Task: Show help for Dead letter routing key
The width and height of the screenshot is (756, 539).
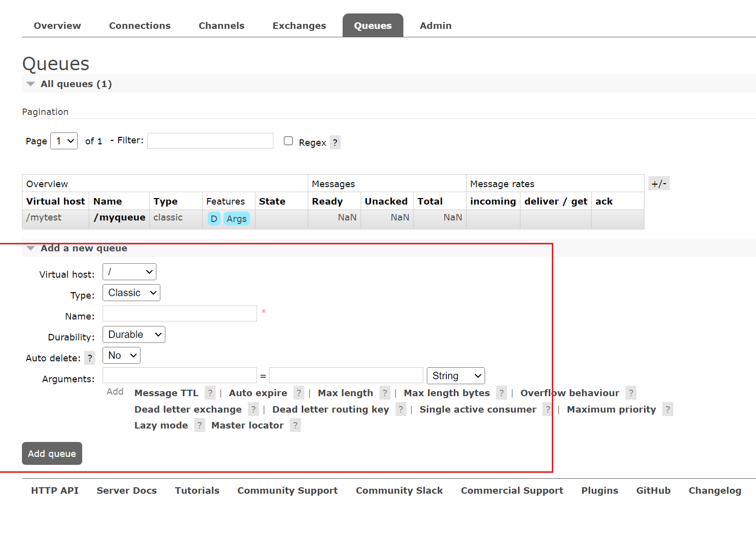Action: click(401, 410)
